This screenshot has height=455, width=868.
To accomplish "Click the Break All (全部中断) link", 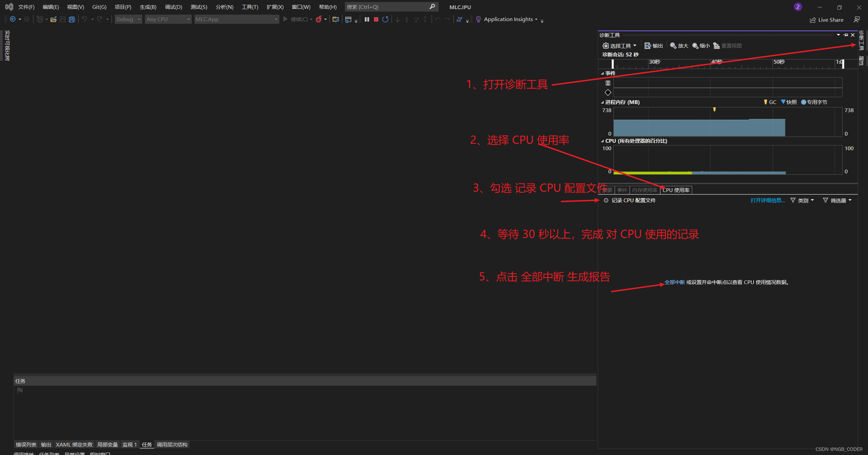I will coord(674,282).
